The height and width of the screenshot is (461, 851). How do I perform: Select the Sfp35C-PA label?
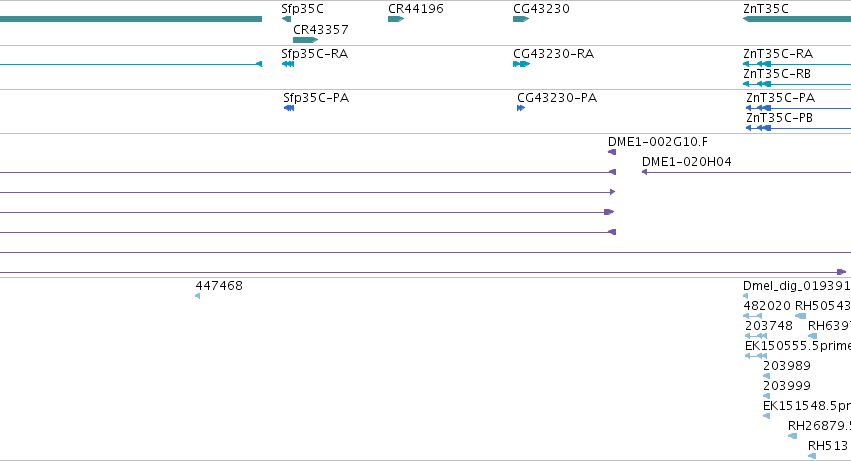(316, 98)
